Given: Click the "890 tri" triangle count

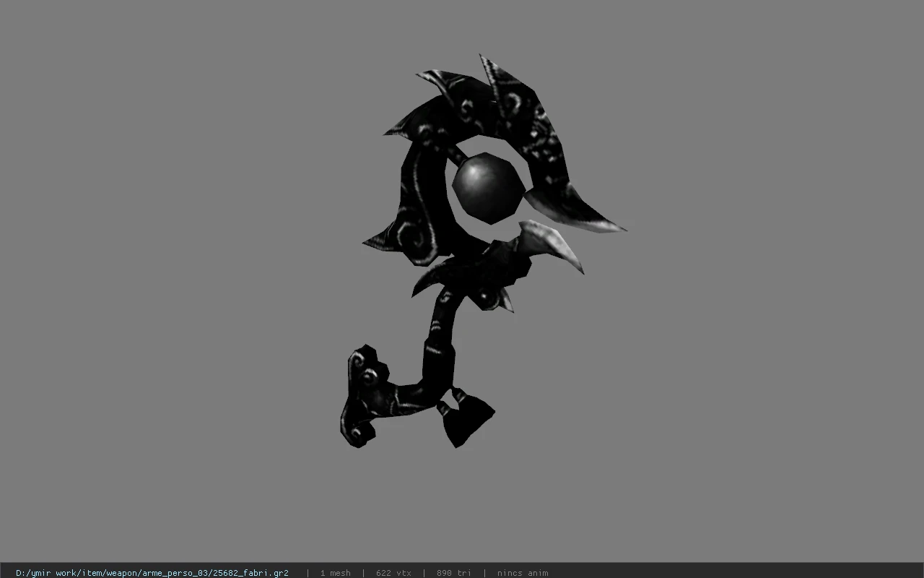Looking at the screenshot, I should (454, 573).
